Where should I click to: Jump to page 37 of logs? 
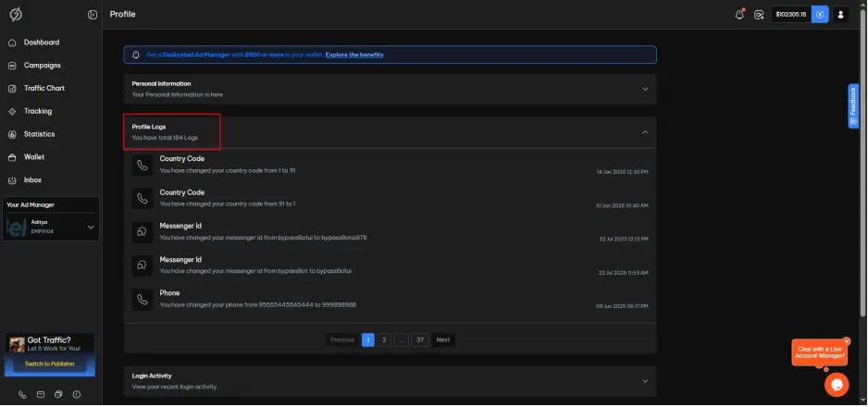[x=420, y=339]
